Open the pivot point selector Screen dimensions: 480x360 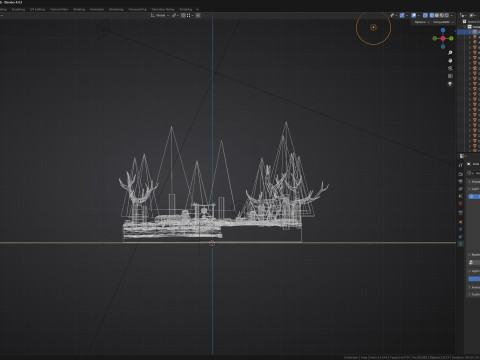(175, 15)
